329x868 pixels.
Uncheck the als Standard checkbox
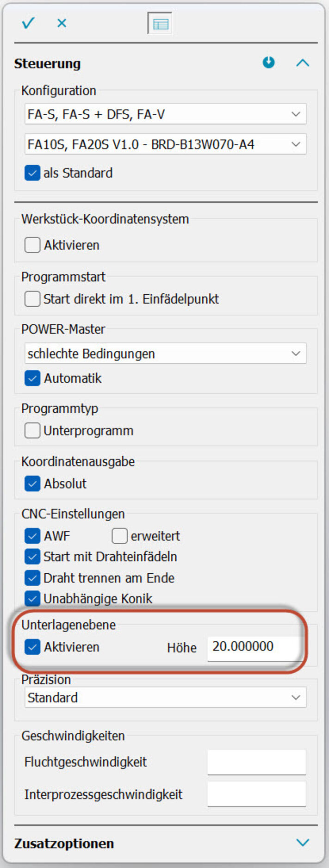coord(32,173)
